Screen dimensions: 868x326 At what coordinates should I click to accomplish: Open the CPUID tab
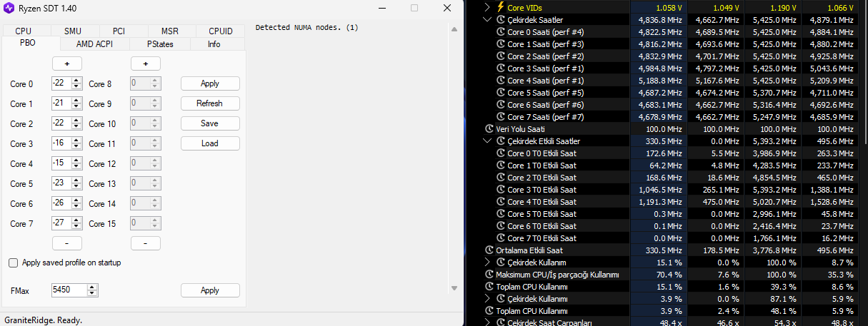tap(221, 31)
